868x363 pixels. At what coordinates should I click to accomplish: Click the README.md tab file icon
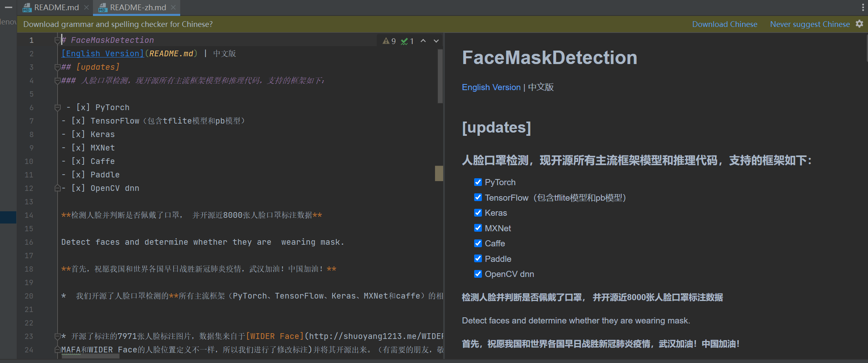coord(27,8)
